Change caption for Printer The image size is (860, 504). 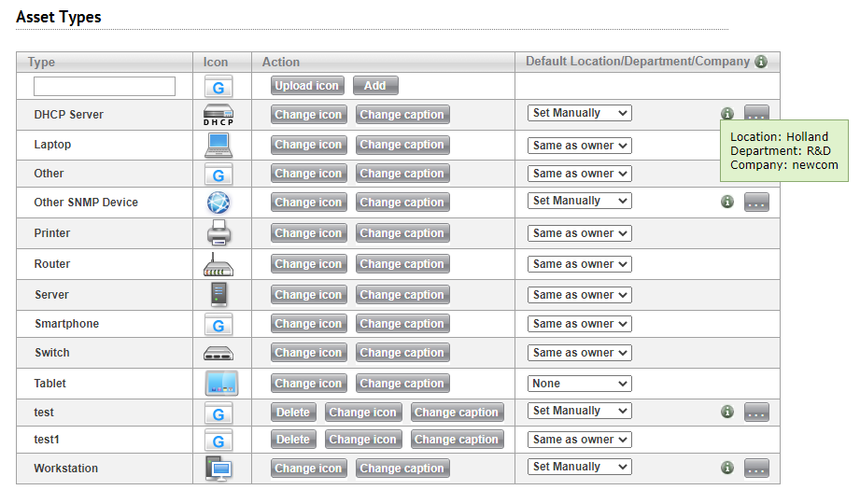[402, 233]
